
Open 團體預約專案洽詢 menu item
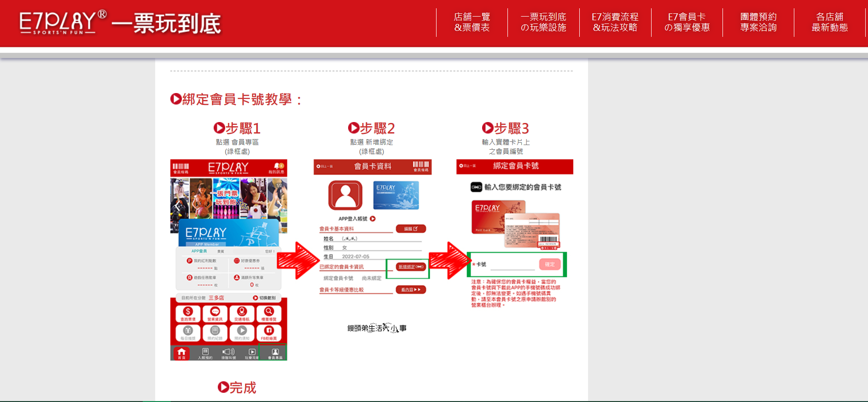point(758,22)
